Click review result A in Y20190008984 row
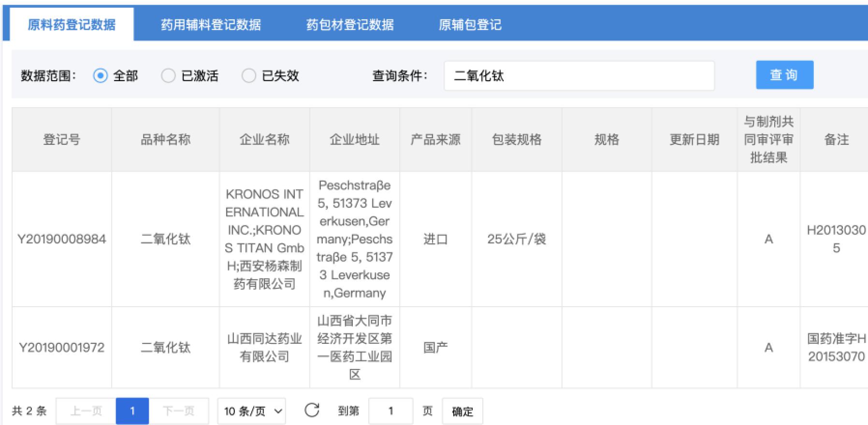This screenshot has width=868, height=425. click(x=768, y=239)
